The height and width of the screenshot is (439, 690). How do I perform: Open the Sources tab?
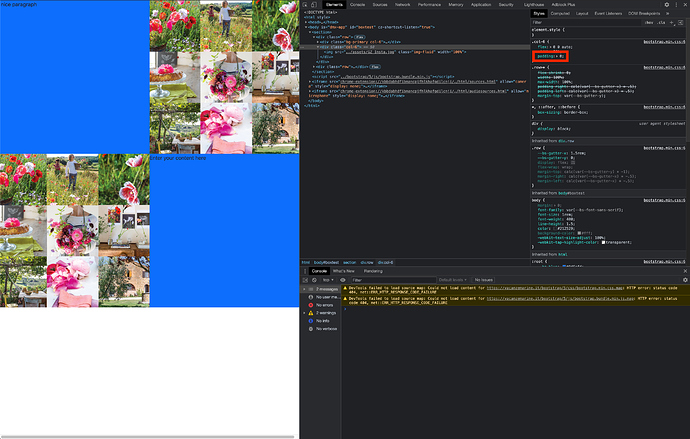(380, 4)
